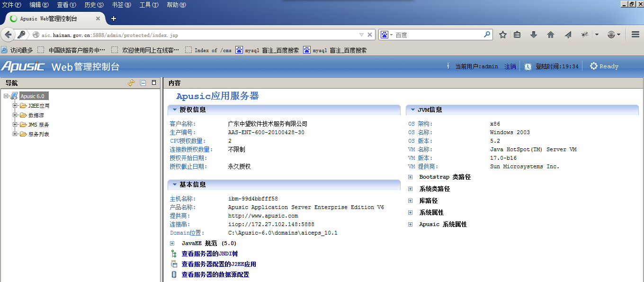Expand 库路径 details
Viewport: 644px width, 282px height.
coord(411,201)
